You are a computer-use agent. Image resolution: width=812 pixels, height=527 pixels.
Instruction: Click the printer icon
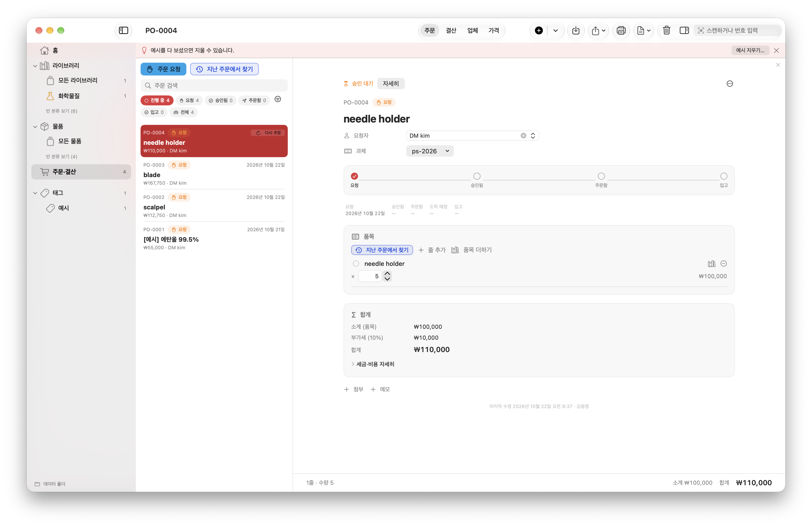pyautogui.click(x=621, y=30)
